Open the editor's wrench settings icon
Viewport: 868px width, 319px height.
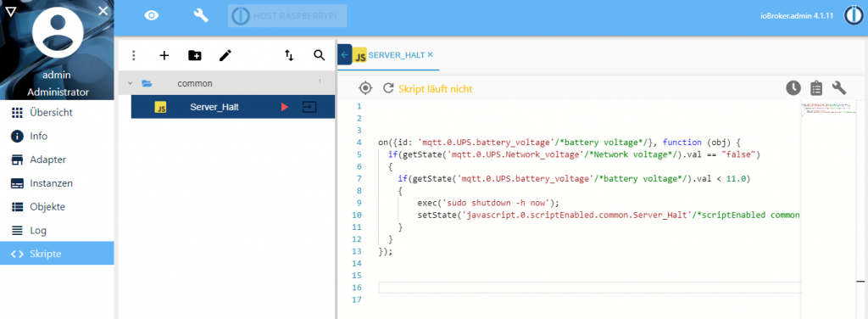[x=840, y=88]
